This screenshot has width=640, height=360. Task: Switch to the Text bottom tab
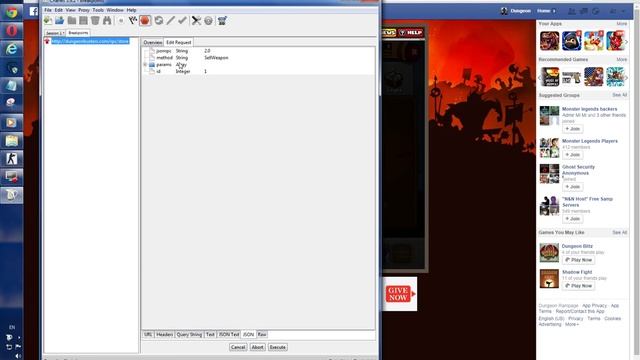click(210, 334)
